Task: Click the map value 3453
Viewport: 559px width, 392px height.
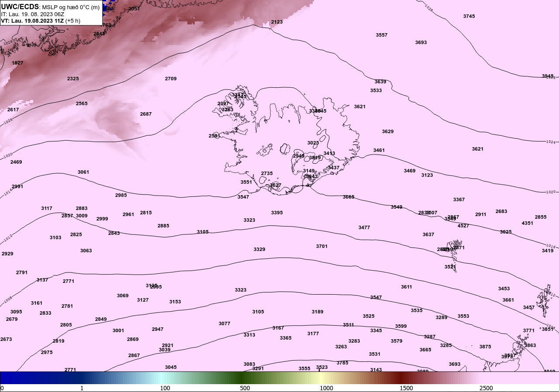Action: 504,289
